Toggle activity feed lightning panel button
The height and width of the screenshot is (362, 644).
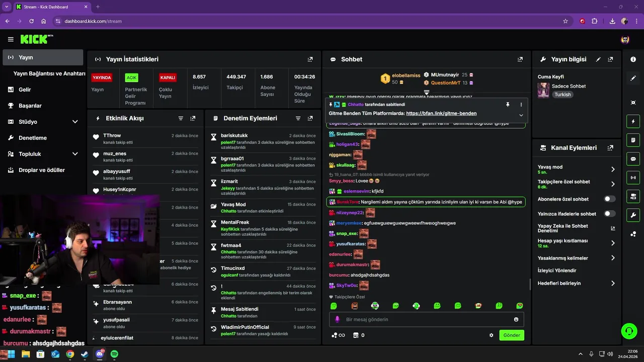(x=633, y=121)
